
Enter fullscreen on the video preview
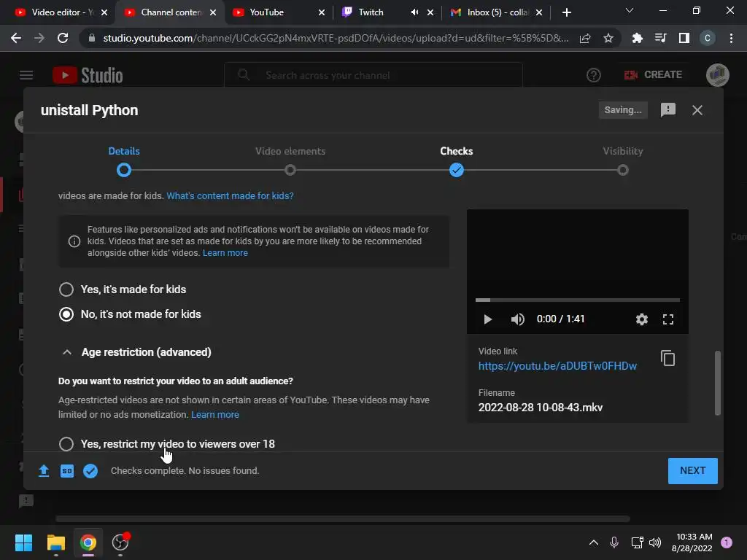tap(668, 319)
